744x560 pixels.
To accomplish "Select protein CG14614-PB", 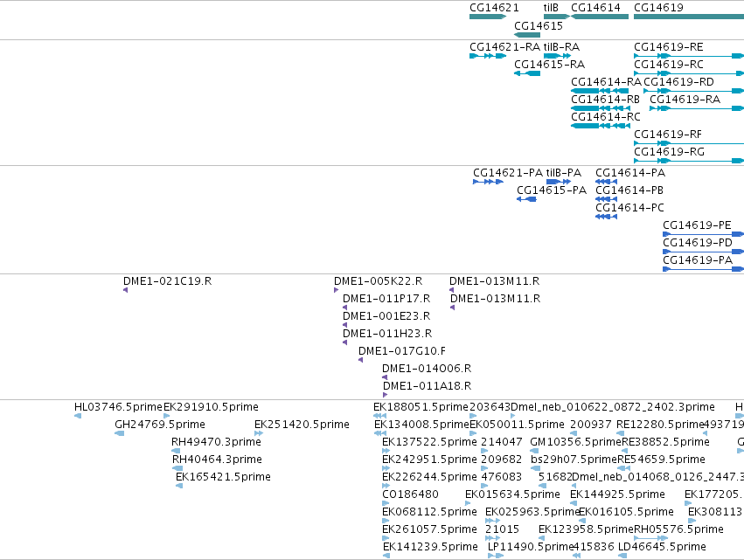I will [607, 200].
